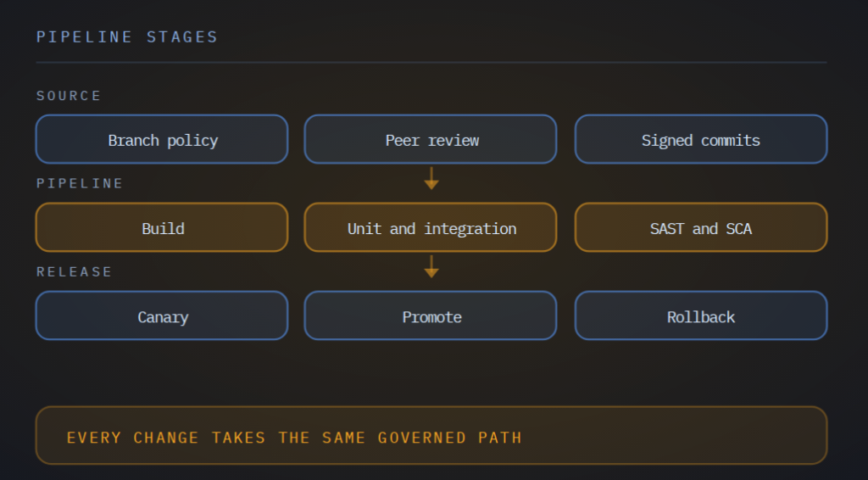Click the arrow below Peer review

point(431,178)
